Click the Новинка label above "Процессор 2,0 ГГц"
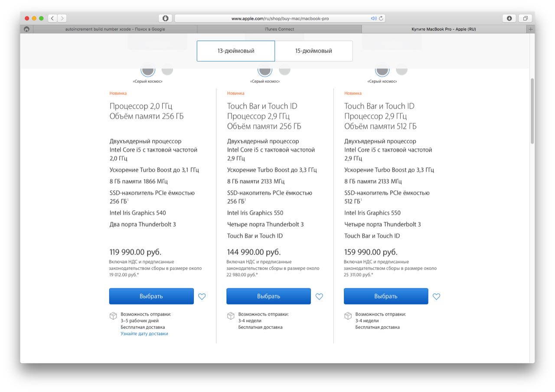Screen dimensions: 555x392 [x=118, y=93]
